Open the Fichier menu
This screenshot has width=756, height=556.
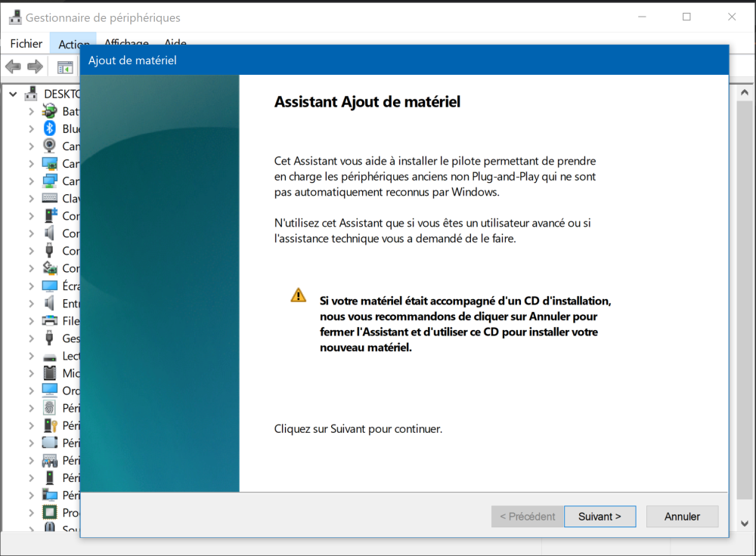pos(26,44)
